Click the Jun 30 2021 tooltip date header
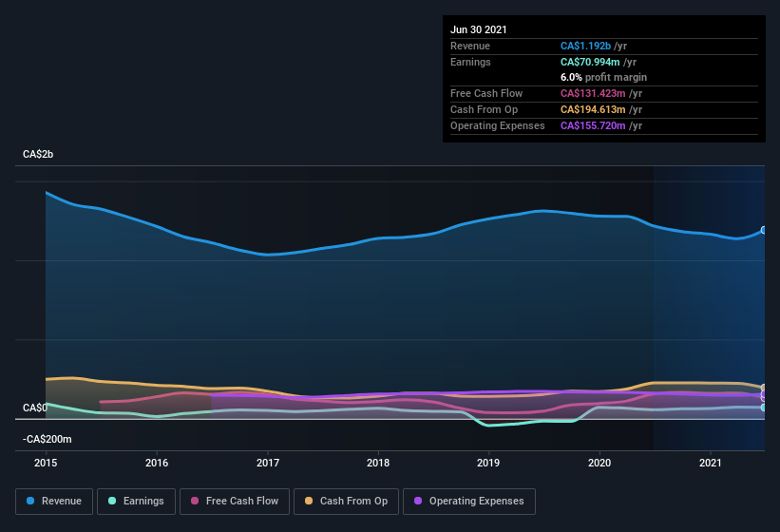 pyautogui.click(x=479, y=29)
